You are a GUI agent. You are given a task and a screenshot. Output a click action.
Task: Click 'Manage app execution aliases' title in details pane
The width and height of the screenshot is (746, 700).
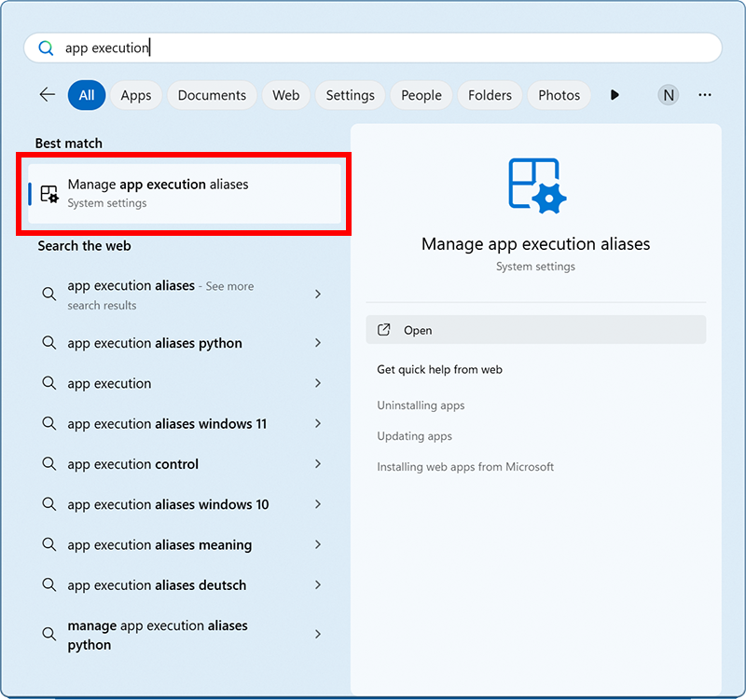click(x=535, y=244)
